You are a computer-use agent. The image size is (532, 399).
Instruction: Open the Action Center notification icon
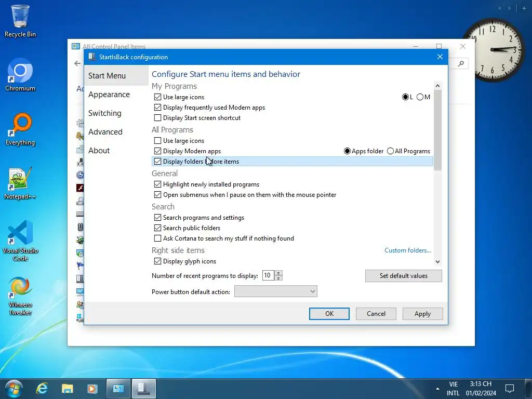point(510,389)
